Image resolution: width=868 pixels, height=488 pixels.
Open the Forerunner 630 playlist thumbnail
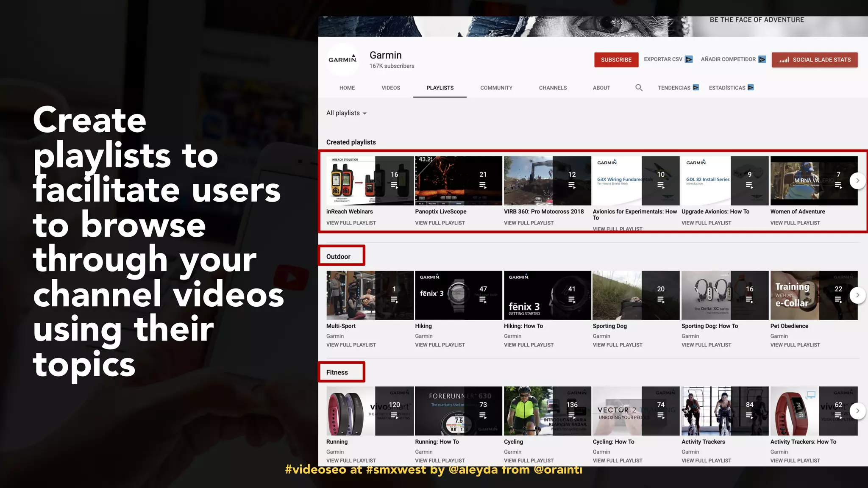pos(459,411)
